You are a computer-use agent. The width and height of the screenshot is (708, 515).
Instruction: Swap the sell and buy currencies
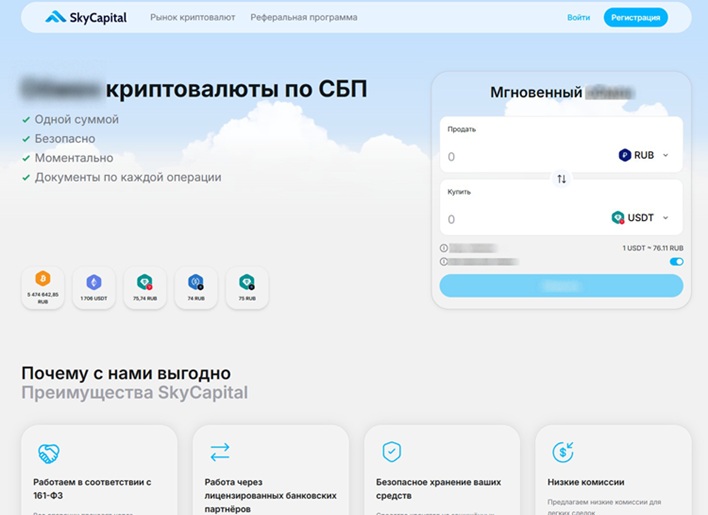pyautogui.click(x=561, y=179)
